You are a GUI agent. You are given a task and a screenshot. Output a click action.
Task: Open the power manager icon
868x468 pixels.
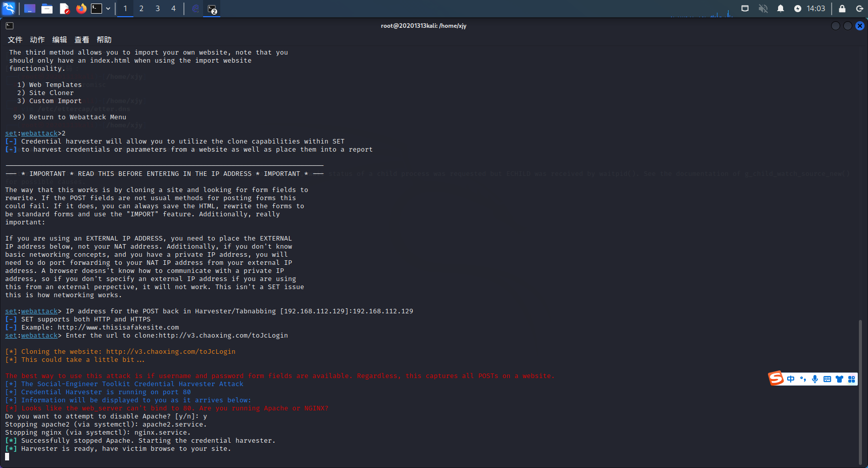pos(798,9)
